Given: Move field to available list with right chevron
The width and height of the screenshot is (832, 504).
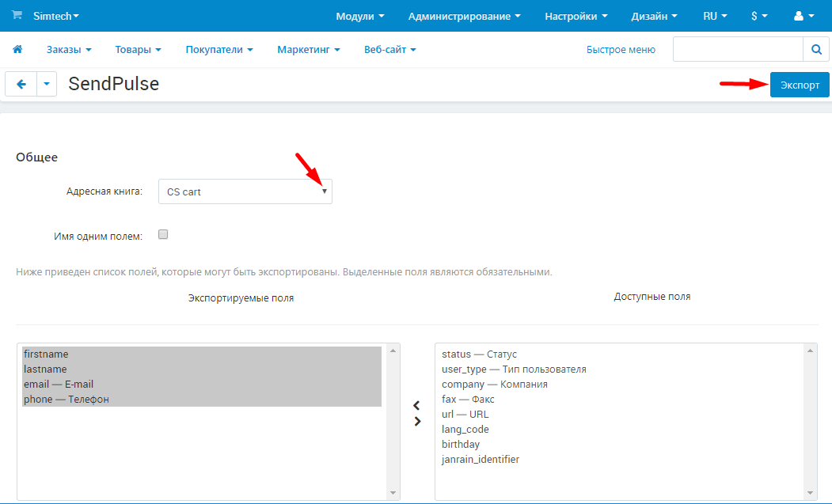Looking at the screenshot, I should click(x=417, y=422).
